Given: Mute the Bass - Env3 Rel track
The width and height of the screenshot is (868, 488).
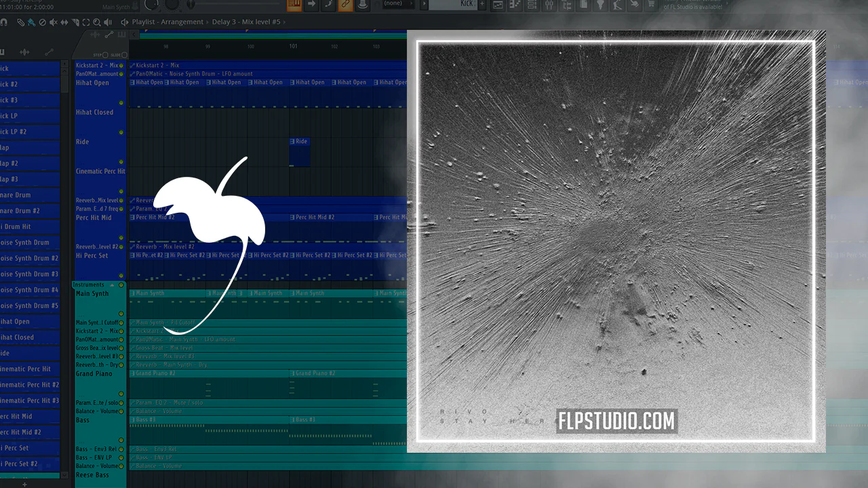Looking at the screenshot, I should tap(121, 449).
